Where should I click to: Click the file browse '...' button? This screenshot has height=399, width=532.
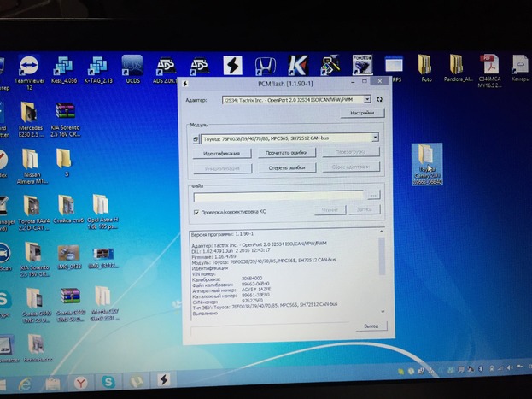[373, 196]
